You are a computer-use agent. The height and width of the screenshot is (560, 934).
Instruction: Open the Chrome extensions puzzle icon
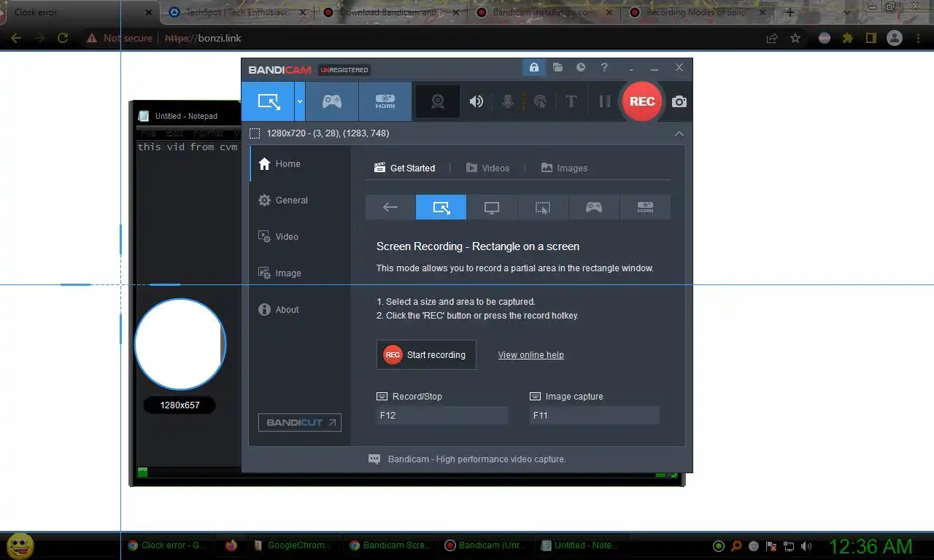[x=848, y=38]
